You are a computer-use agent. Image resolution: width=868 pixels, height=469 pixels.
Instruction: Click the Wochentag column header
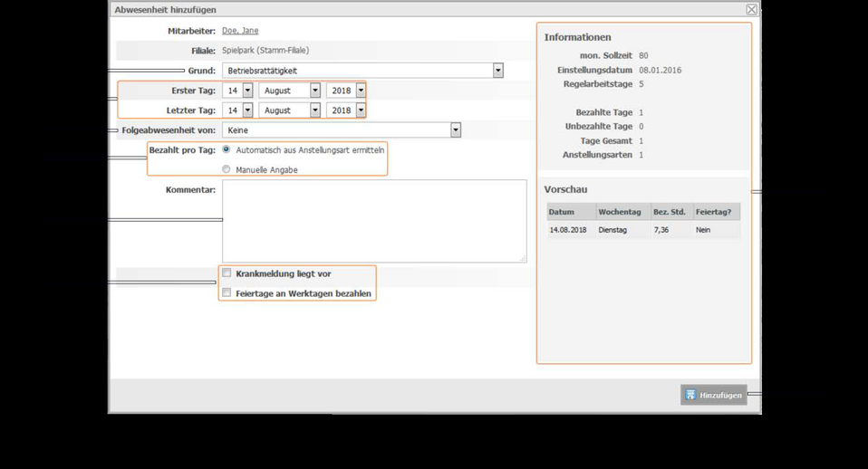[623, 212]
